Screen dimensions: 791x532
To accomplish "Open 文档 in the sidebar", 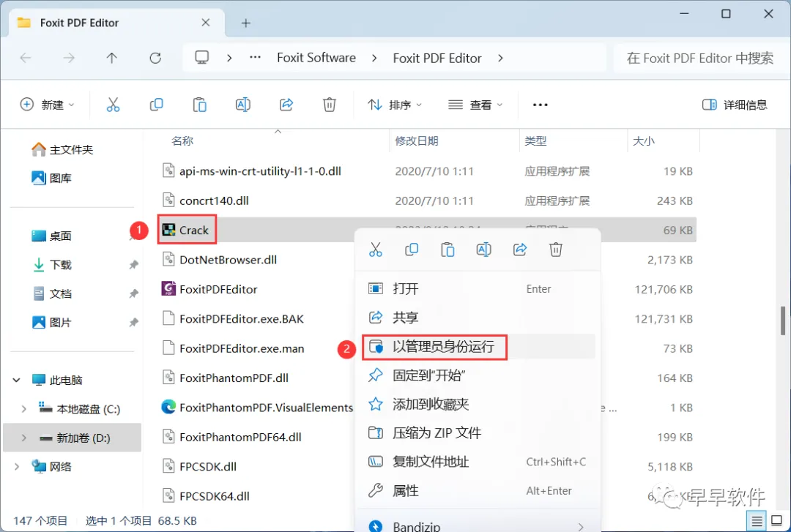I will click(51, 293).
